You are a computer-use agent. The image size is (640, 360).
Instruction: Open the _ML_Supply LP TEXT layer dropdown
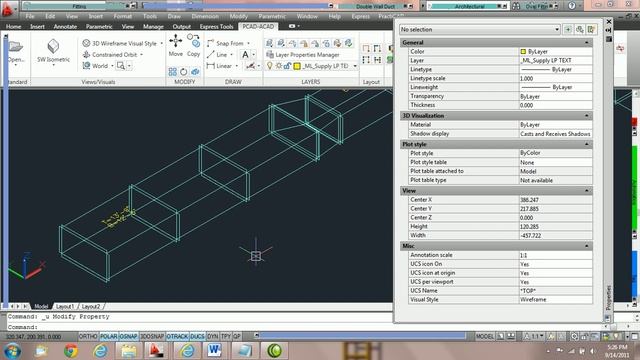(355, 66)
